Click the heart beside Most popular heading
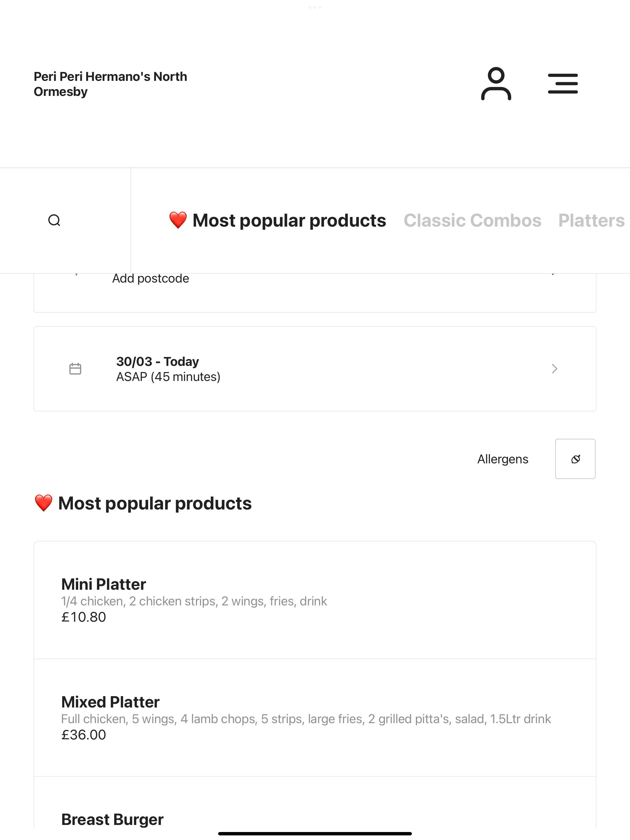Image resolution: width=630 pixels, height=840 pixels. (x=43, y=503)
